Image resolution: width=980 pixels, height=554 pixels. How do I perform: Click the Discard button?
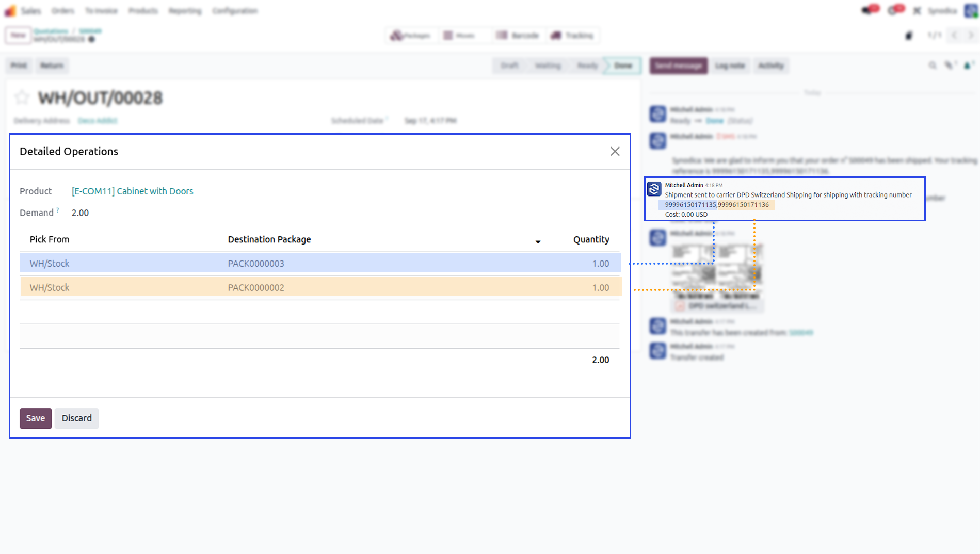pos(77,418)
